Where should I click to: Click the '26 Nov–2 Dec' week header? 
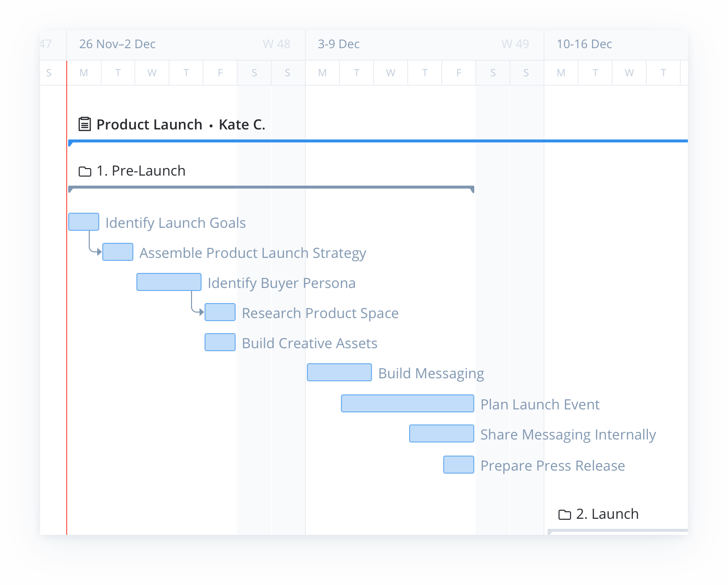click(117, 44)
